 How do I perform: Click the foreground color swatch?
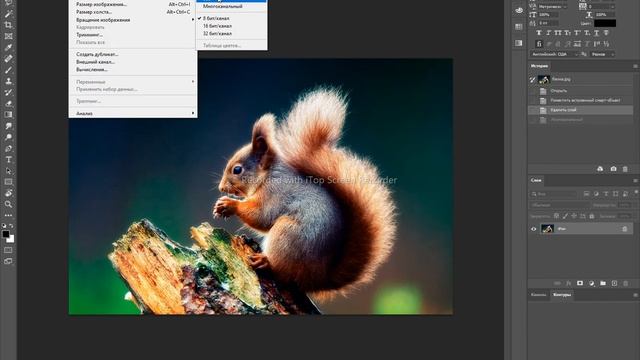pos(6,234)
